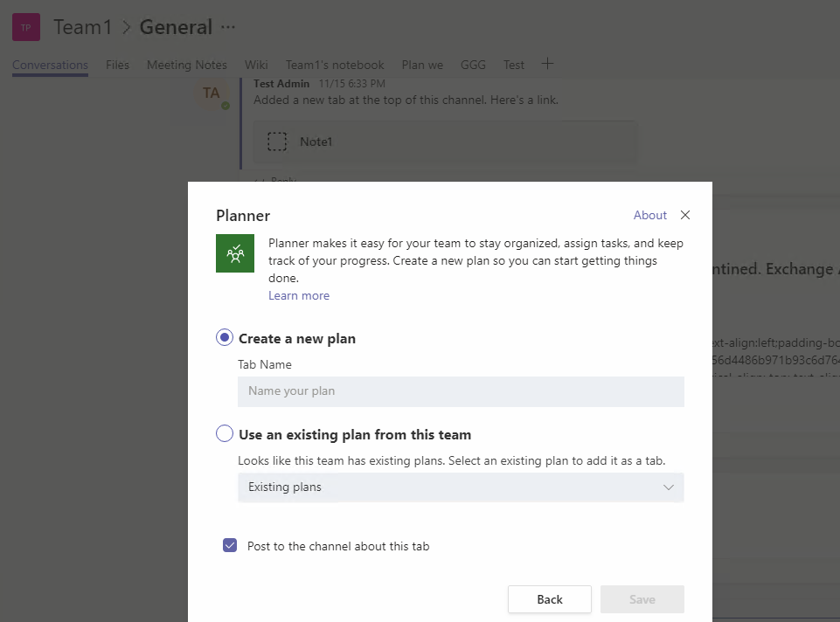The height and width of the screenshot is (622, 840).
Task: Click the Note1 dashed square icon
Action: (277, 142)
